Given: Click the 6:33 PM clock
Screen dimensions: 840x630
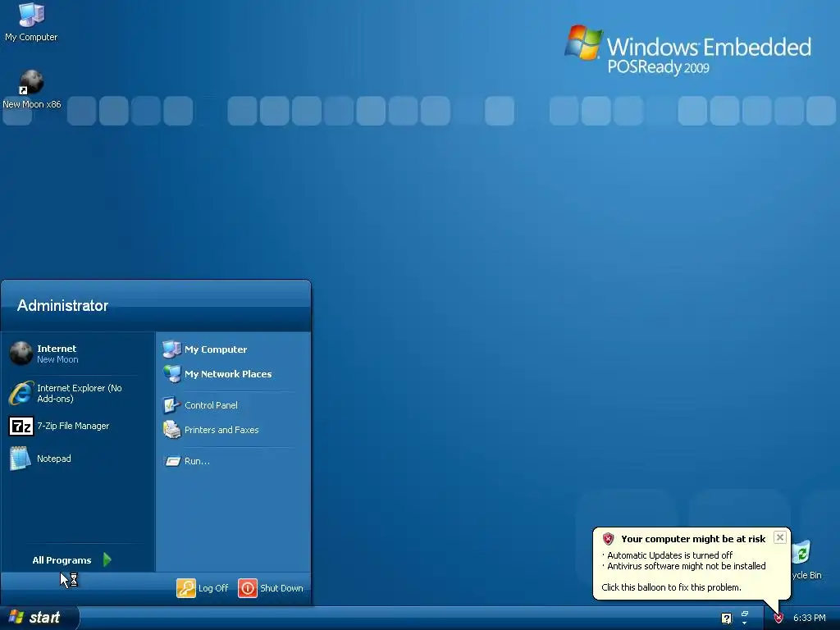Looking at the screenshot, I should [810, 619].
